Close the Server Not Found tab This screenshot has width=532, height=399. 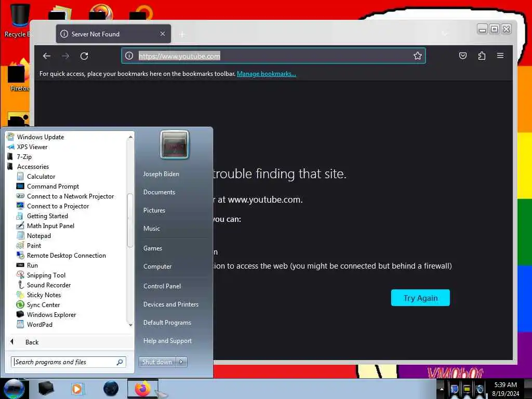(163, 34)
